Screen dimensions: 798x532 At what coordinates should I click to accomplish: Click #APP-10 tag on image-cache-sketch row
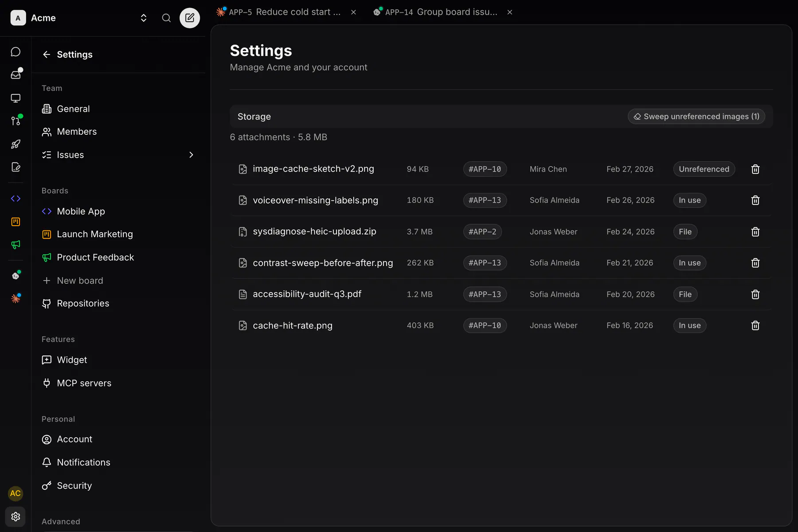485,169
